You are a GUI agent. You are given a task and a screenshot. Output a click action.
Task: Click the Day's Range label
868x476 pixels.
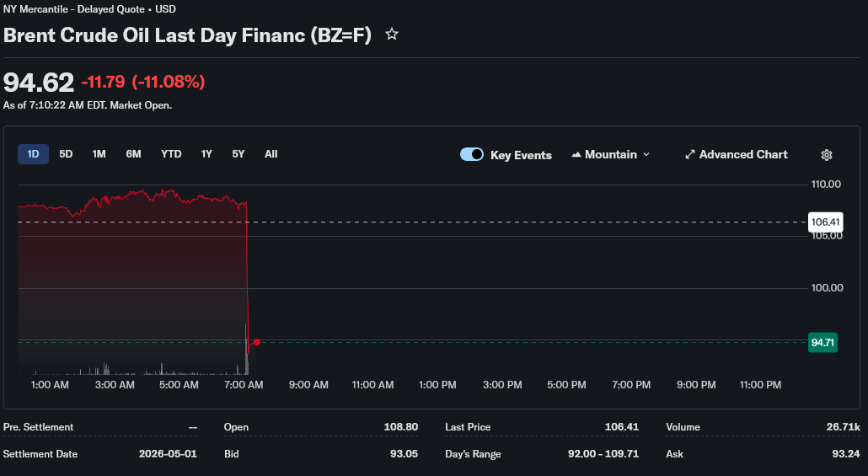pyautogui.click(x=473, y=454)
